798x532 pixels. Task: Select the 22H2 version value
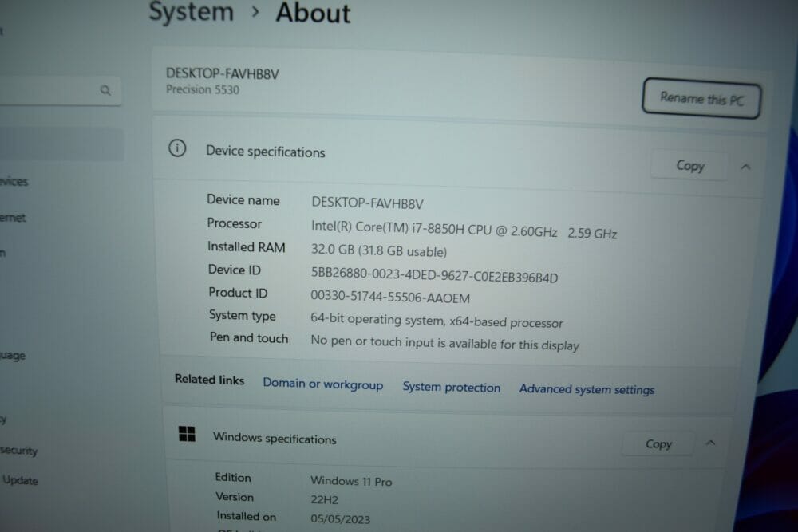pos(324,500)
